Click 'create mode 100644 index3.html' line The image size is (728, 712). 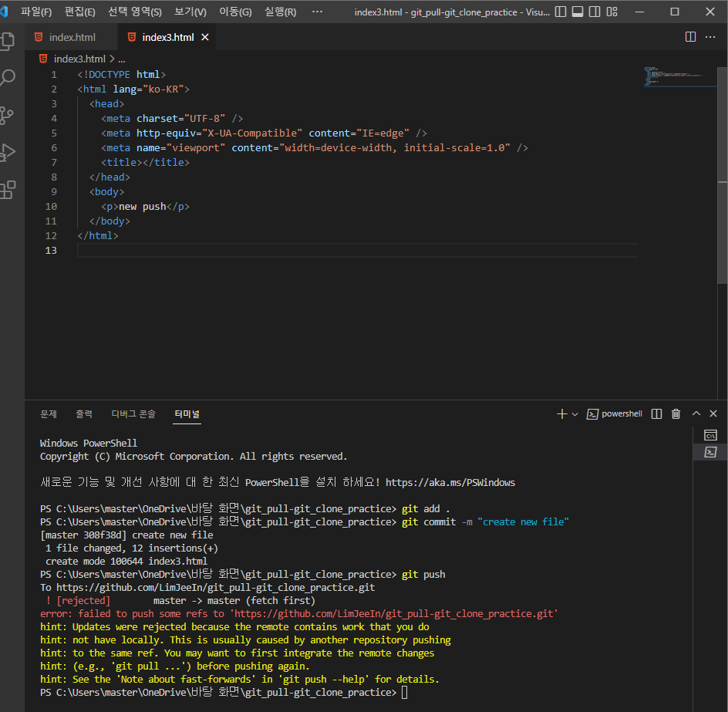[x=126, y=562]
